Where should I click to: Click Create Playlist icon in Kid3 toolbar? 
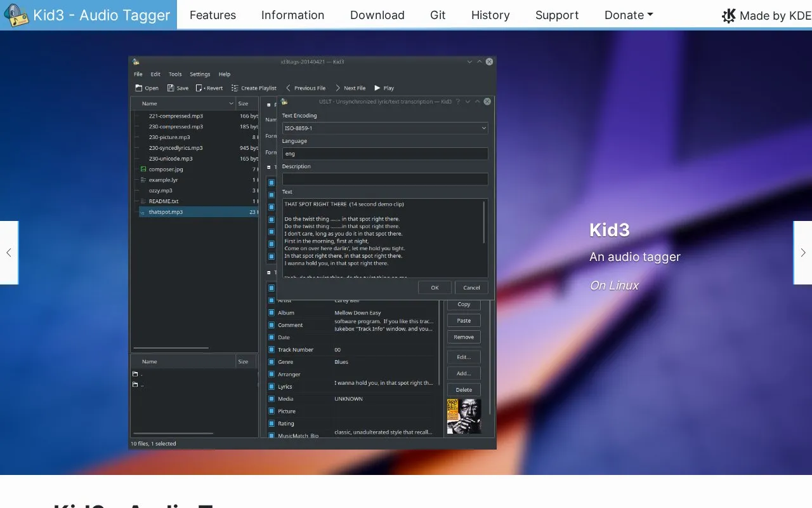coord(235,88)
